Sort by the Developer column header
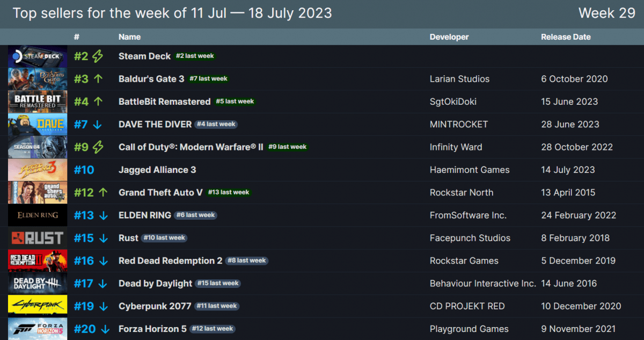The width and height of the screenshot is (644, 340). [449, 37]
